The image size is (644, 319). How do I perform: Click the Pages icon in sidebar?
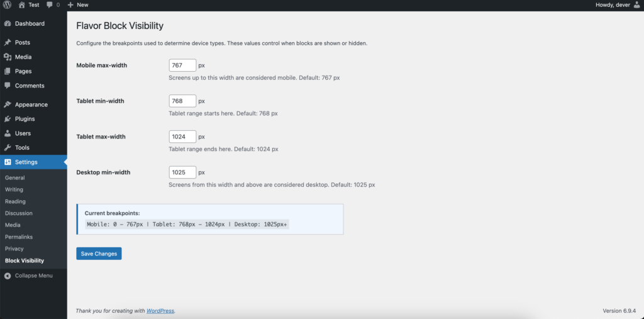click(8, 71)
